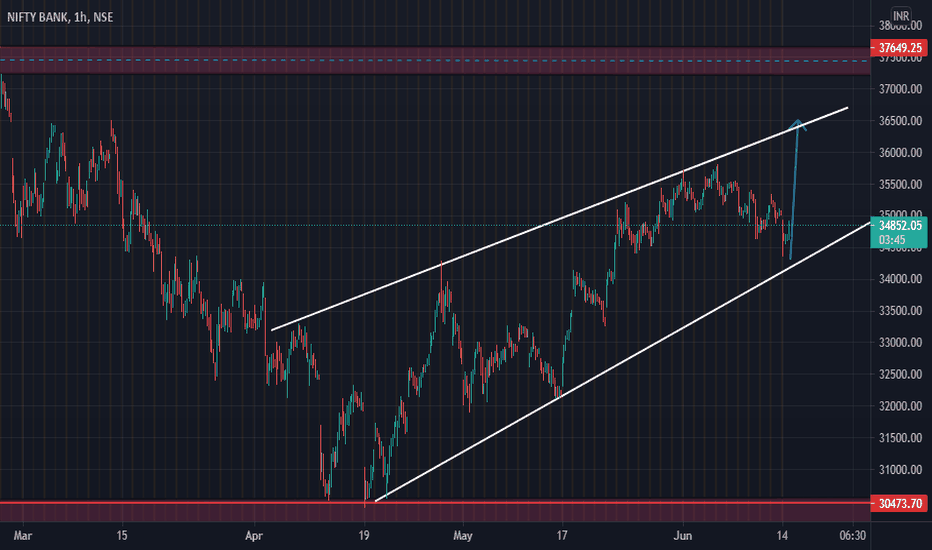Click the 33000.00 price axis label
The height and width of the screenshot is (550, 932).
[x=900, y=342]
